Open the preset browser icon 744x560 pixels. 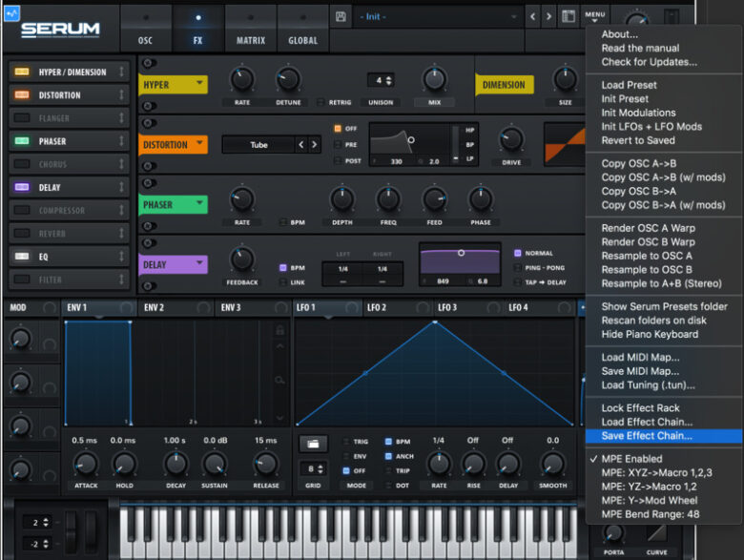568,16
